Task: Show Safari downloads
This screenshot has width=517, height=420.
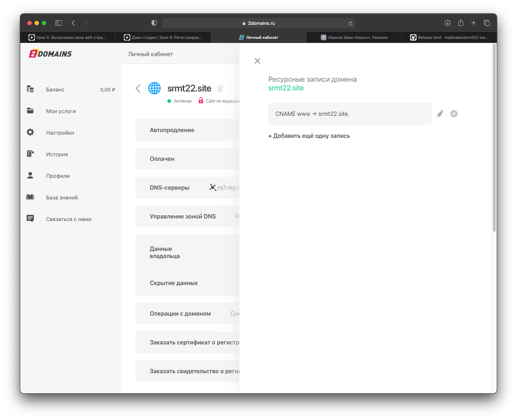Action: coord(448,23)
